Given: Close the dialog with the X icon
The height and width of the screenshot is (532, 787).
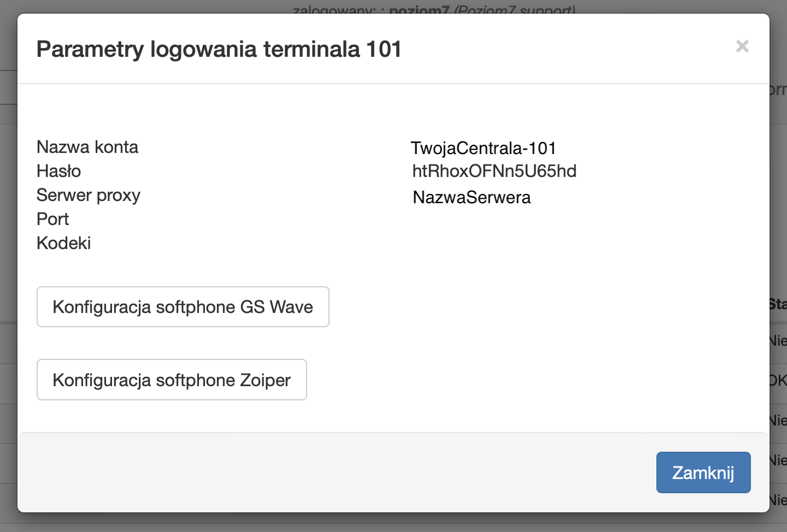Looking at the screenshot, I should coord(742,46).
